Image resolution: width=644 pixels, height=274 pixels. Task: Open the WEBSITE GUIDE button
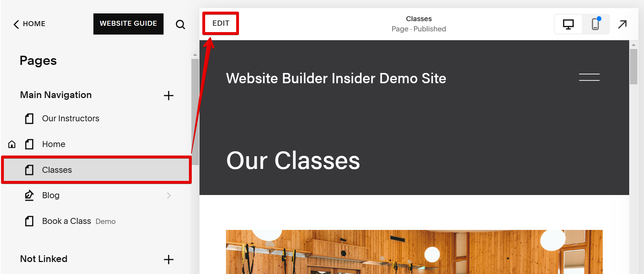pos(128,24)
